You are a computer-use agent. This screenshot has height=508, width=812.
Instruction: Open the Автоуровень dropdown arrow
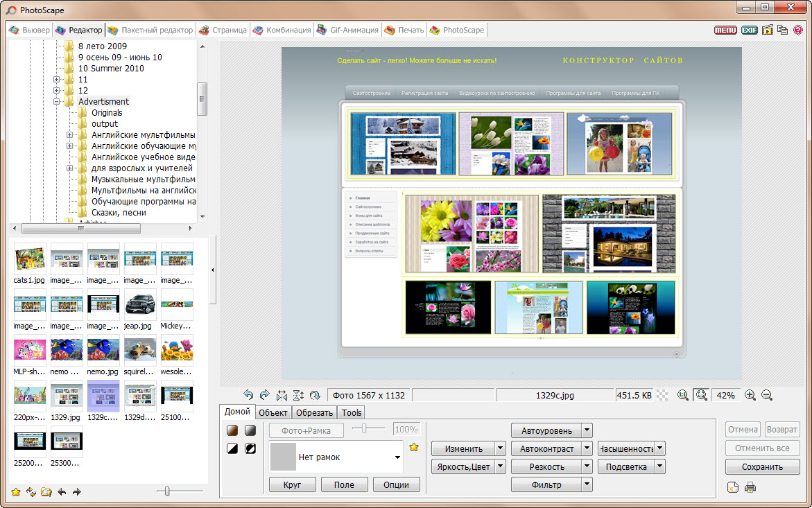(x=587, y=430)
